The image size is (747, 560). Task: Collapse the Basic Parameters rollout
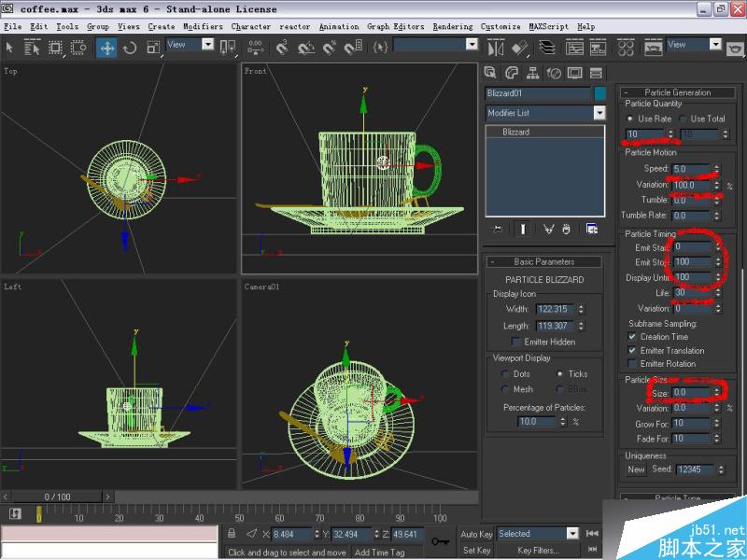pyautogui.click(x=544, y=261)
